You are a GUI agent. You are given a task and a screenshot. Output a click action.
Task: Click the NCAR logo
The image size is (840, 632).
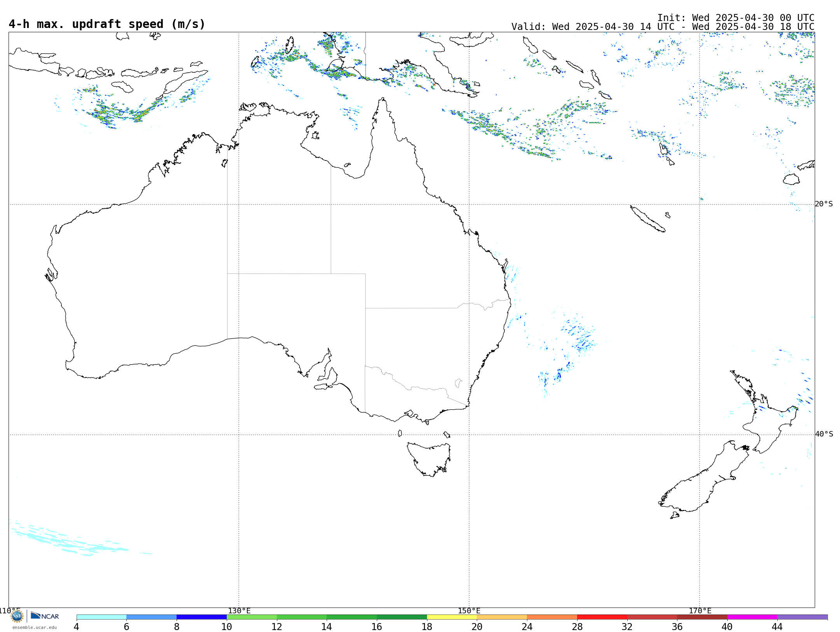pyautogui.click(x=45, y=616)
